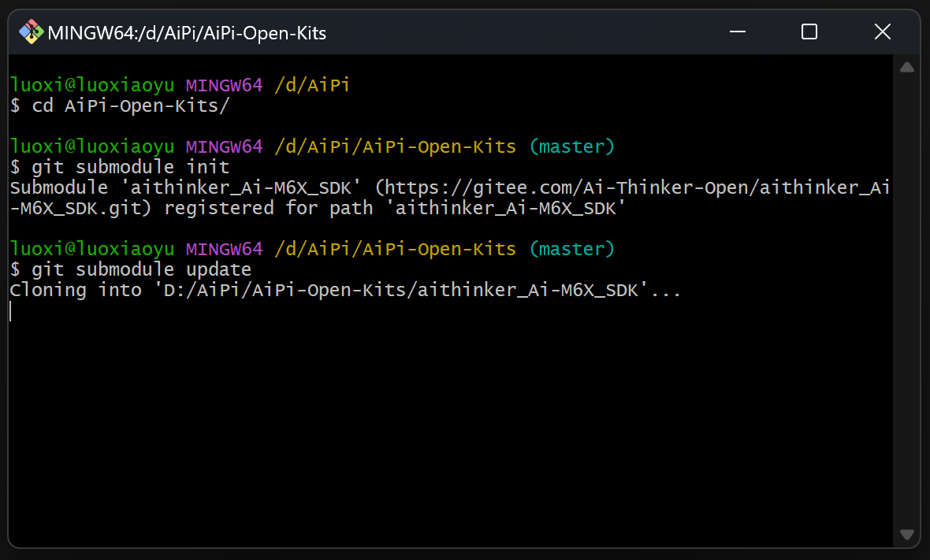Maximize the MINGW64 terminal window
Viewport: 930px width, 560px height.
coord(809,32)
